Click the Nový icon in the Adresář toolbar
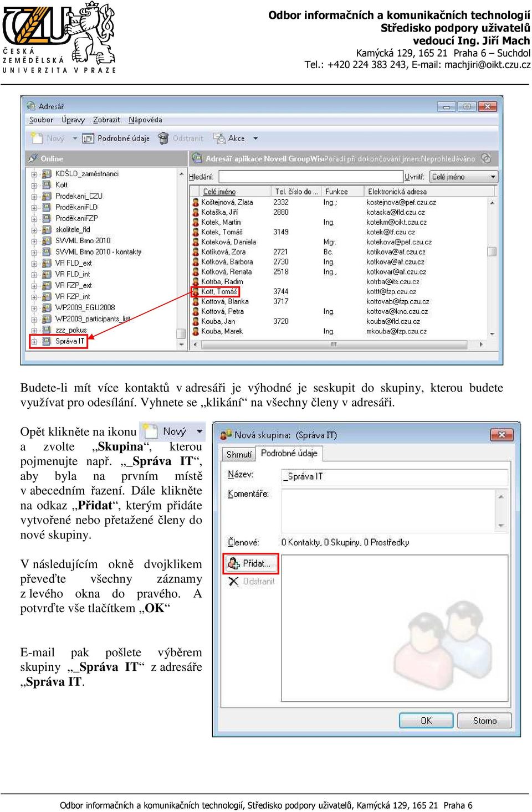 point(37,138)
